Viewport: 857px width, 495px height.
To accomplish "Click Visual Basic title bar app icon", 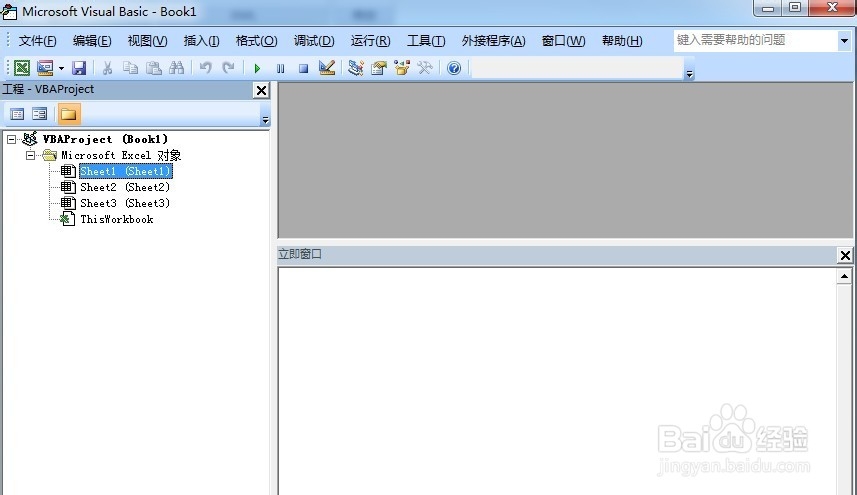I will [9, 11].
